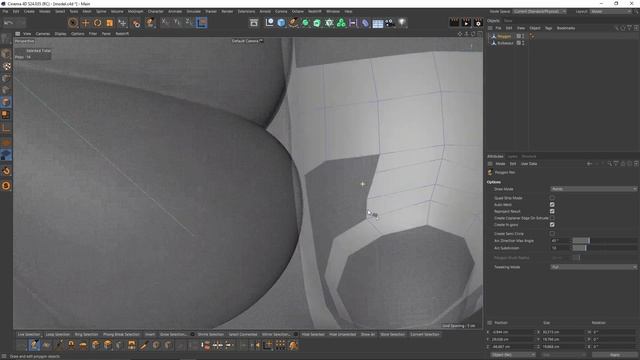Open Tweaking Mode dropdown
The width and height of the screenshot is (640, 360).
click(x=593, y=267)
